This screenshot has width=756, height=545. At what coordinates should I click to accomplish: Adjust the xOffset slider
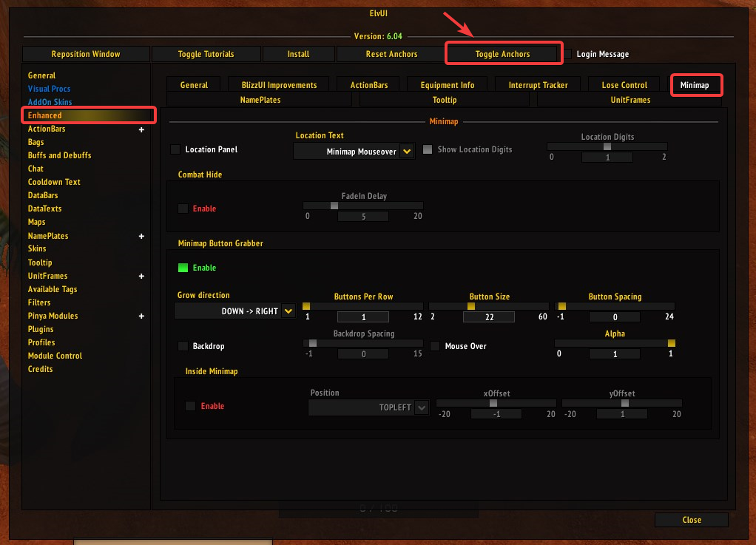click(496, 403)
